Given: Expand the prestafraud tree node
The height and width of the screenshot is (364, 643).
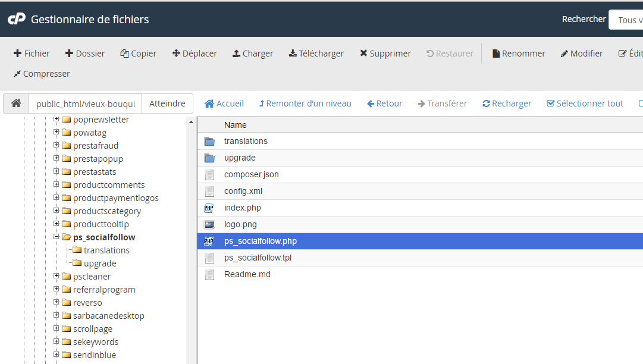Looking at the screenshot, I should pos(57,146).
